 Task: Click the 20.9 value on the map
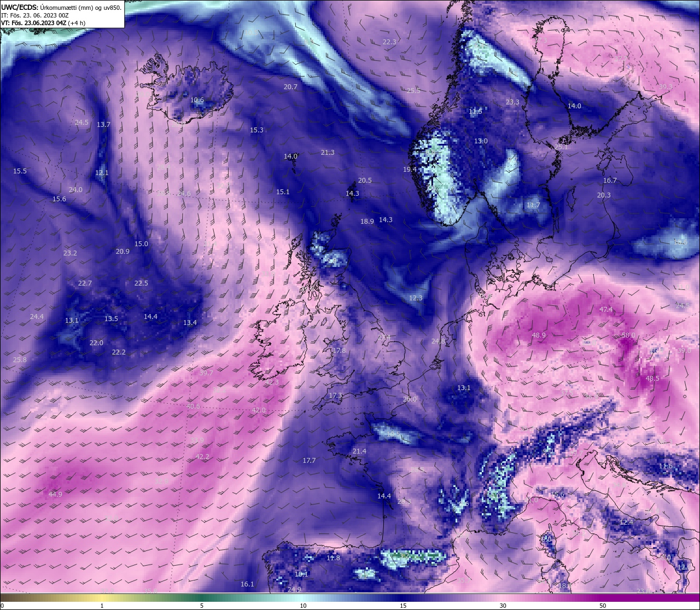[x=122, y=252]
